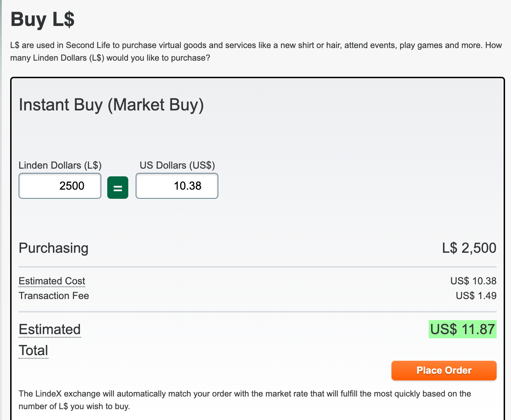Focus the US Dollars amount field

point(177,186)
